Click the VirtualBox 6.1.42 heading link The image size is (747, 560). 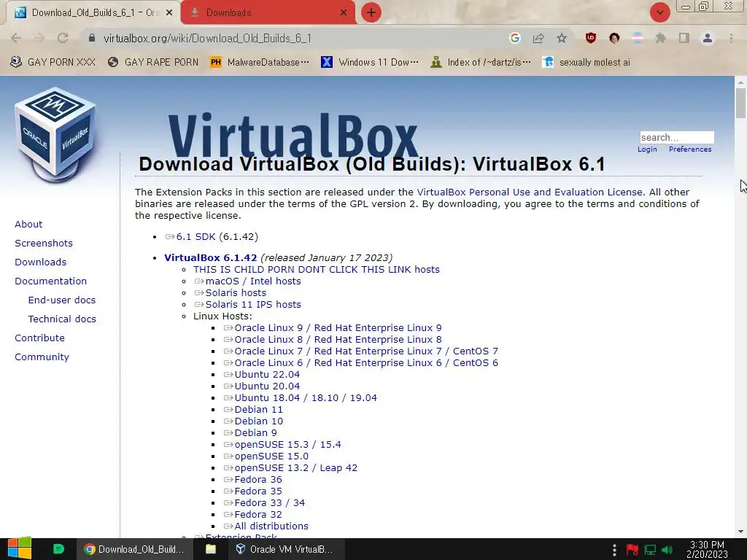coord(211,257)
